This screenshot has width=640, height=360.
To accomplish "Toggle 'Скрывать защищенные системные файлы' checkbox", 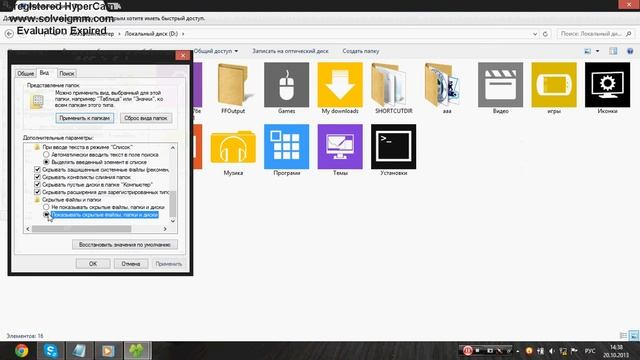I will [x=38, y=169].
